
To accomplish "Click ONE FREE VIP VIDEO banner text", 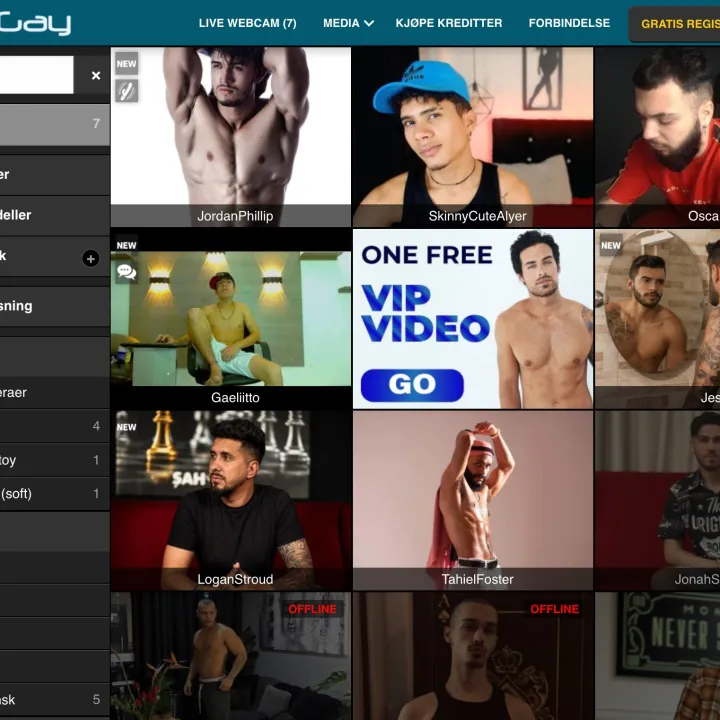I will [x=426, y=294].
